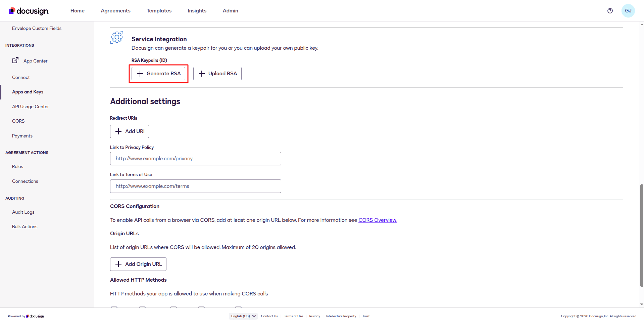This screenshot has width=644, height=324.
Task: Open the Templates tab
Action: 159,11
